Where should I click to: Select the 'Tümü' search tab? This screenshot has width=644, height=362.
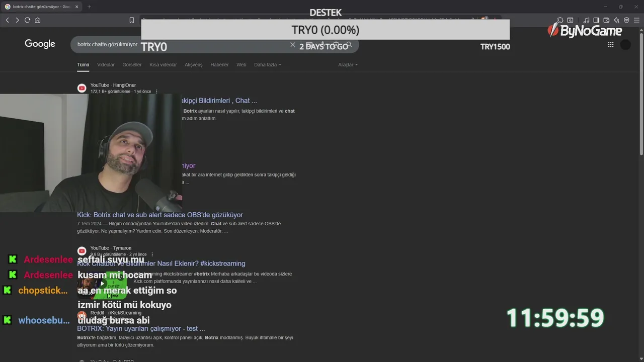pos(83,64)
